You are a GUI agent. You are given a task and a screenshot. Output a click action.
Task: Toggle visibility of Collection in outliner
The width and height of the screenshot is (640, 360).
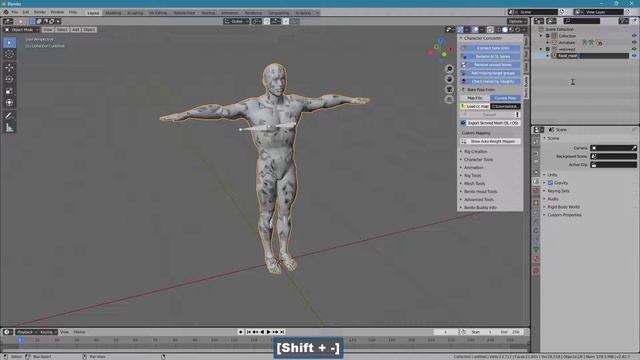click(634, 36)
